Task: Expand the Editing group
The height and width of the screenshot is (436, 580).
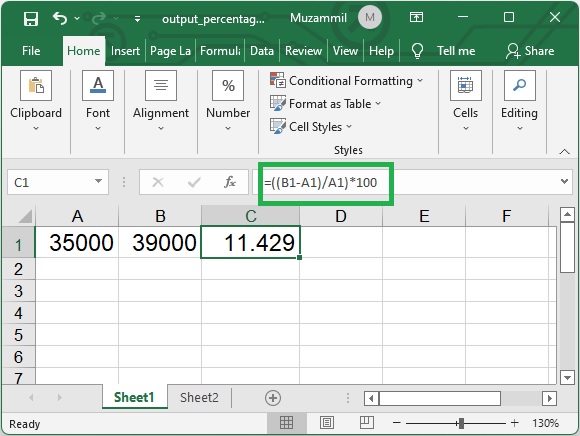Action: pyautogui.click(x=519, y=101)
